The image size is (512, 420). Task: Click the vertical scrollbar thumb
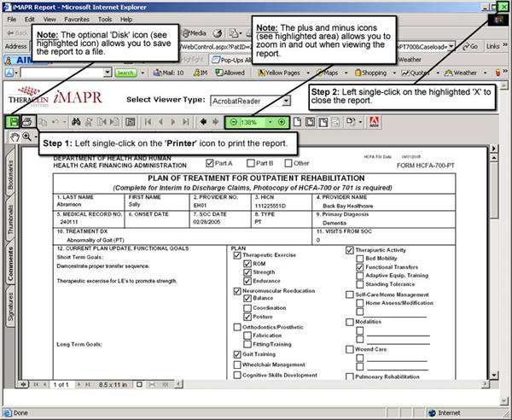(494, 190)
